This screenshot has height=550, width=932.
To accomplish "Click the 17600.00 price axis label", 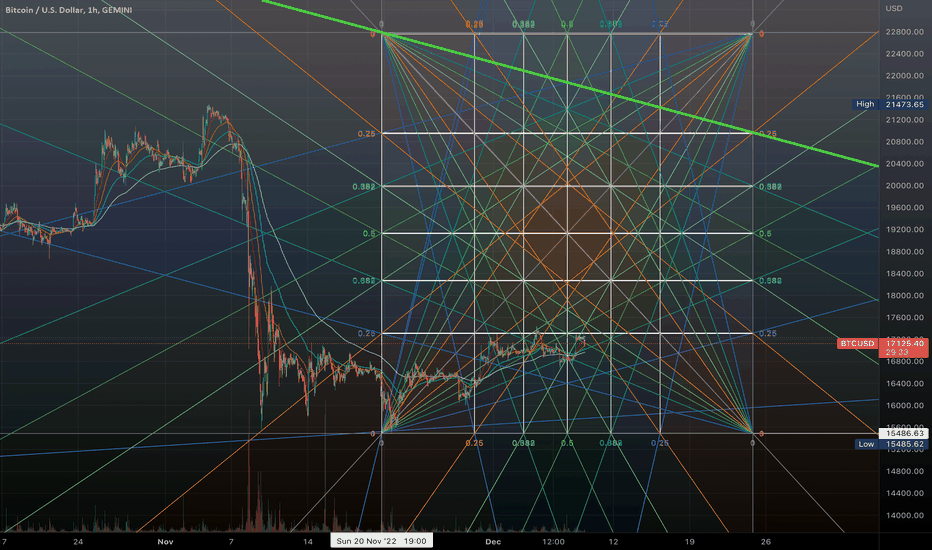I will 905,318.
